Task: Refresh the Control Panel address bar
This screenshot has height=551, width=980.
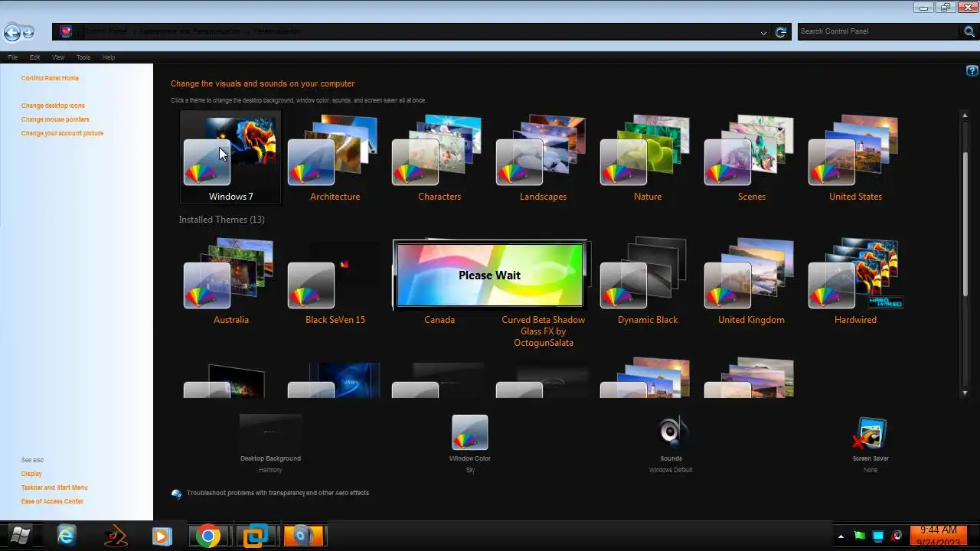Action: (781, 31)
